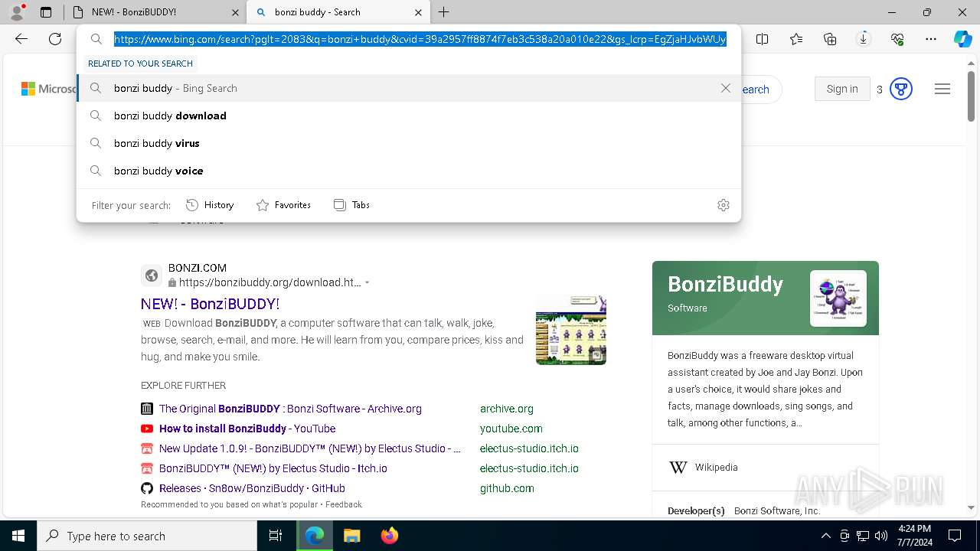Screen dimensions: 980x551
Task: Open the split screen view icon
Action: (762, 39)
